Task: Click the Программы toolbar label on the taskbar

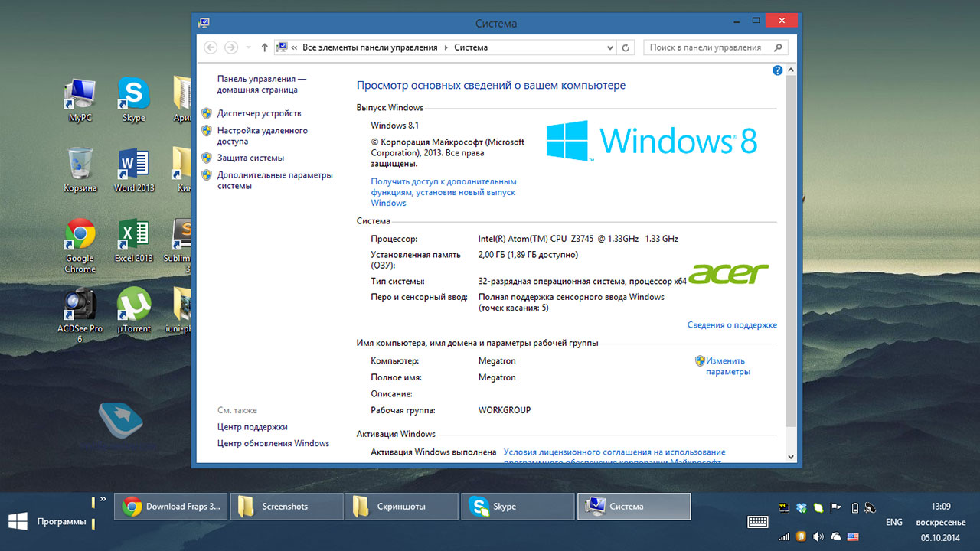Action: click(x=61, y=522)
